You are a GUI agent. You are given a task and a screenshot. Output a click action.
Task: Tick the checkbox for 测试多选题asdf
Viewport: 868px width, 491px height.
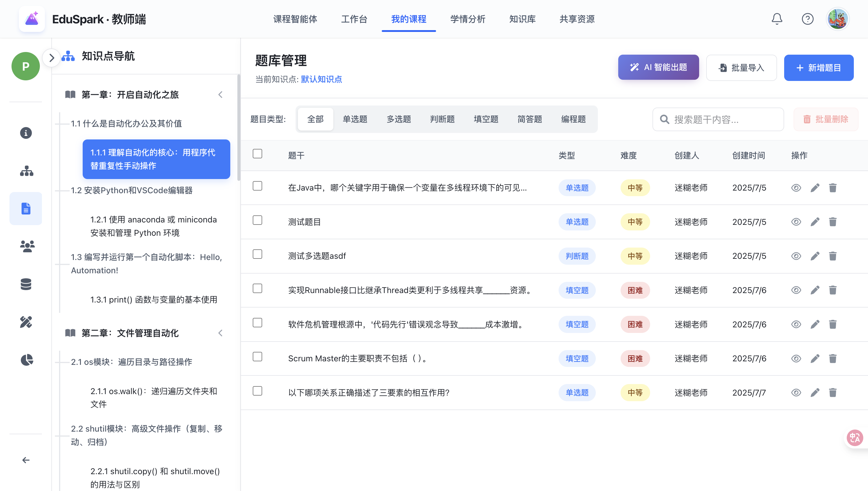[257, 254]
